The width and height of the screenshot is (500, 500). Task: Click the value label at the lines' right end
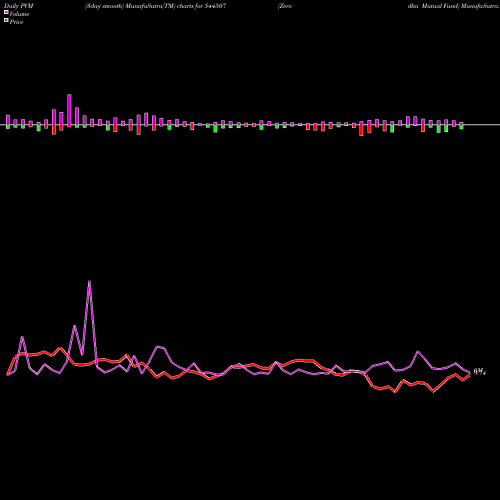(x=480, y=372)
